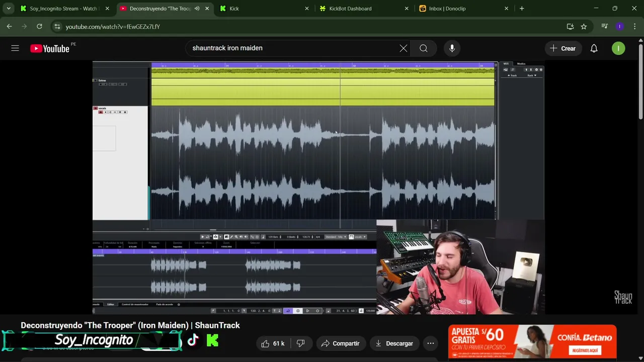Image resolution: width=644 pixels, height=362 pixels.
Task: Open the YouTube guide hamburger menu
Action: pyautogui.click(x=15, y=48)
